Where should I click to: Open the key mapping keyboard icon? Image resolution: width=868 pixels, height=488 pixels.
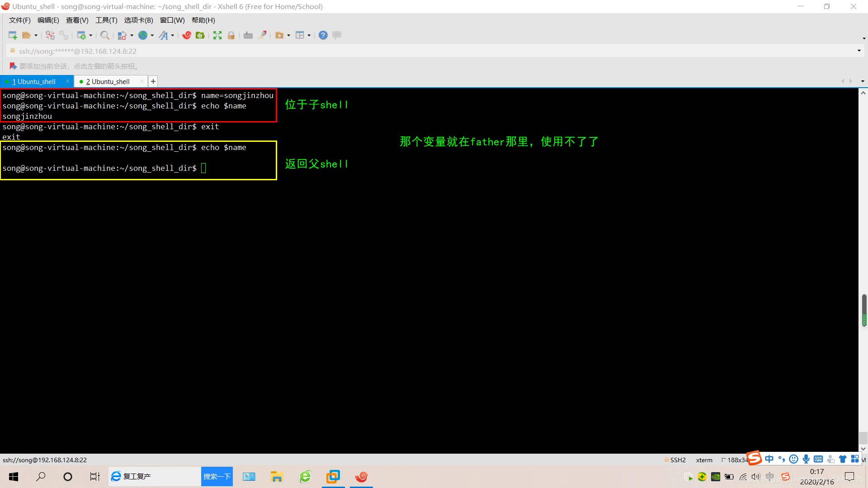click(x=248, y=35)
